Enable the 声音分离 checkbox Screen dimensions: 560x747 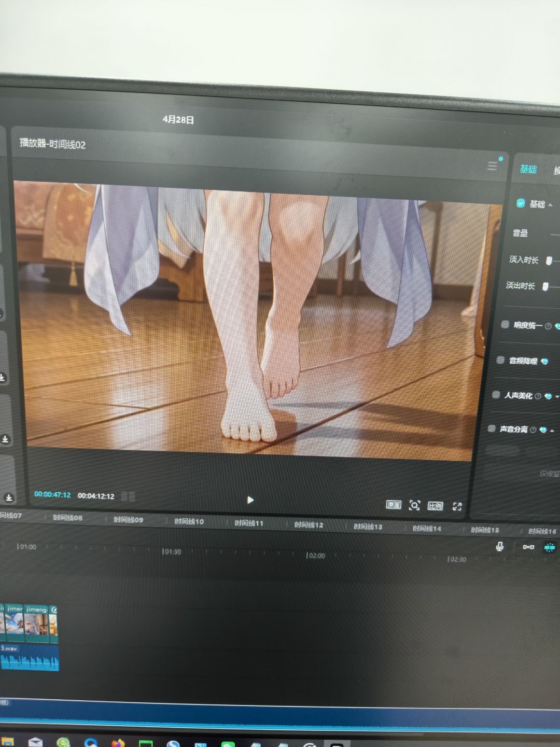(491, 428)
